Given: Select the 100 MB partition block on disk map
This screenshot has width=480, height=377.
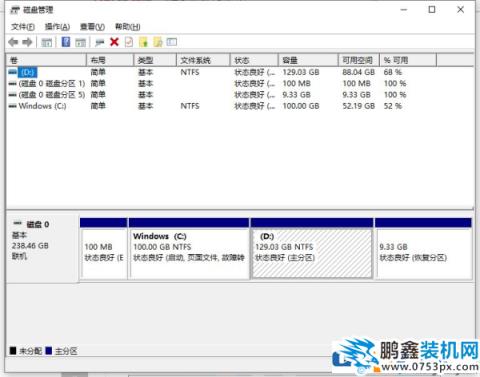Looking at the screenshot, I should (104, 248).
